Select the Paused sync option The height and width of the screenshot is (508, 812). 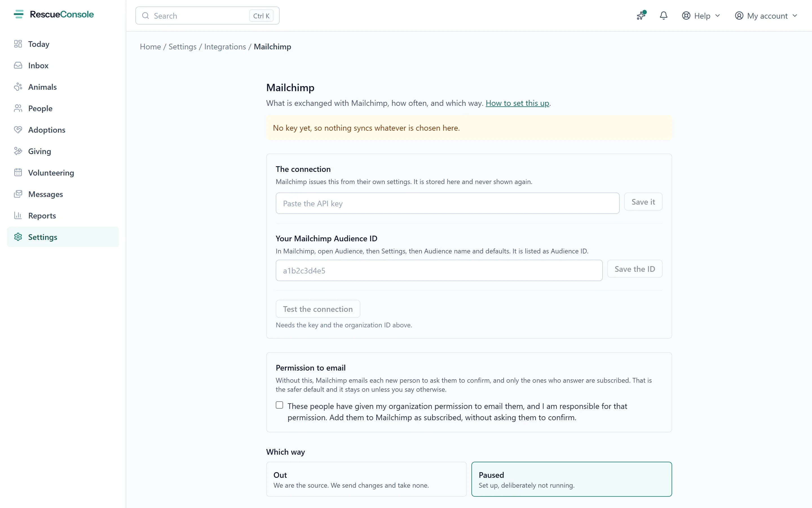coord(572,479)
